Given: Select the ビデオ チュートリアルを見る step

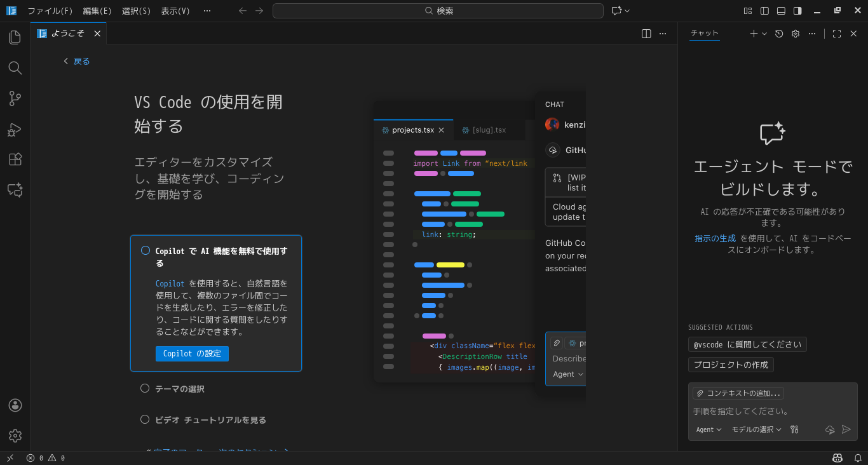Looking at the screenshot, I should point(145,419).
